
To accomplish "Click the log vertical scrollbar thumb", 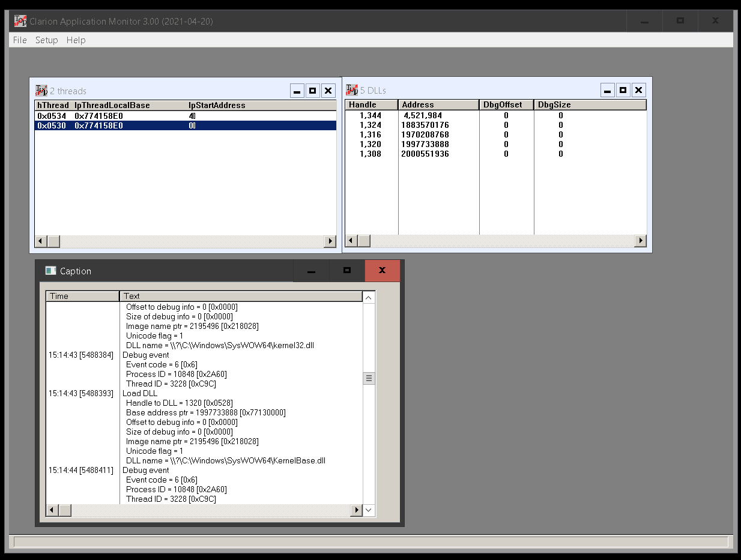I will [x=369, y=378].
